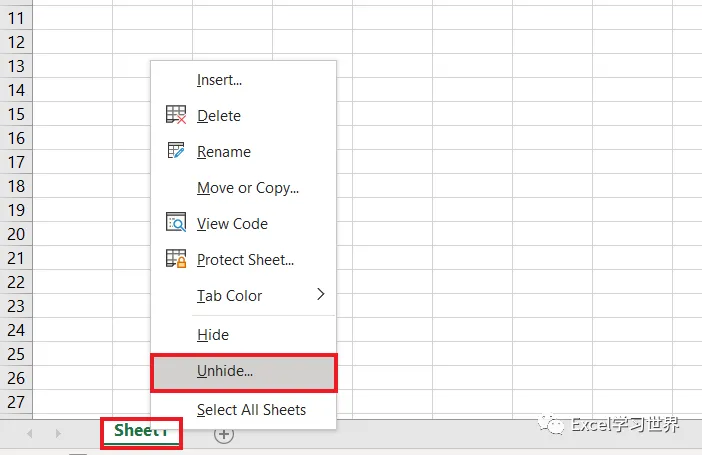
Task: Click the Delete sheet icon
Action: point(176,115)
